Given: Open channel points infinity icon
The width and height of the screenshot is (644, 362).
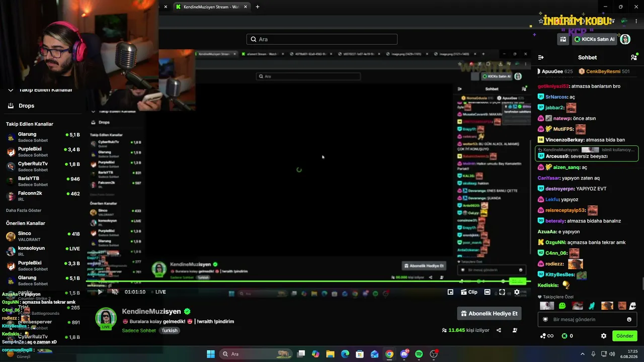Looking at the screenshot, I should tap(547, 336).
